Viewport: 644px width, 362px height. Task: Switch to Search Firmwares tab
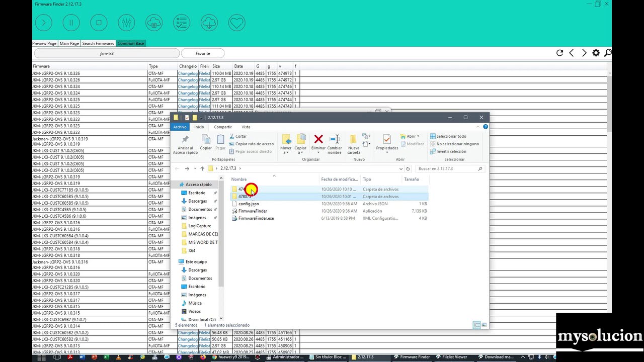[98, 43]
